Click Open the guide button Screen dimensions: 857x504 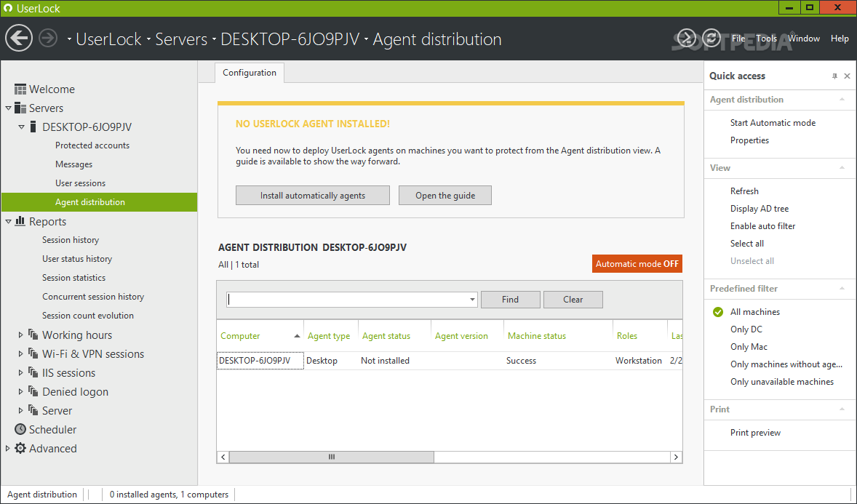pos(445,195)
